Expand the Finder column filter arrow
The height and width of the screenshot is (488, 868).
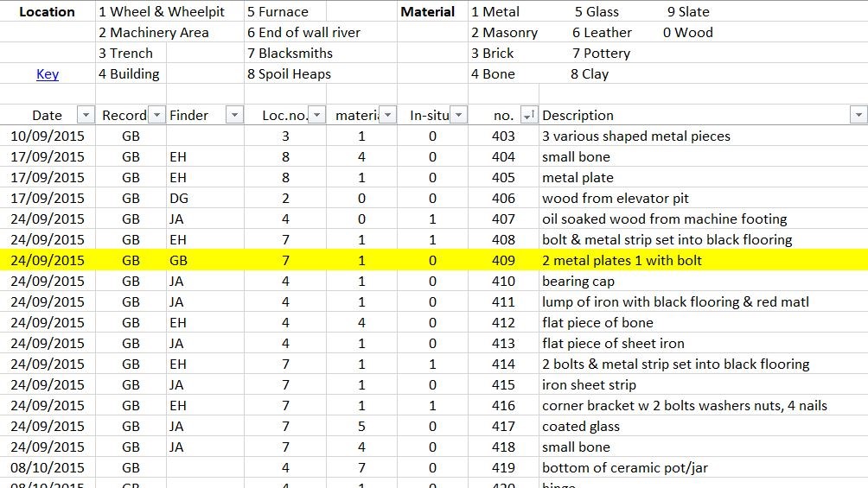[234, 115]
